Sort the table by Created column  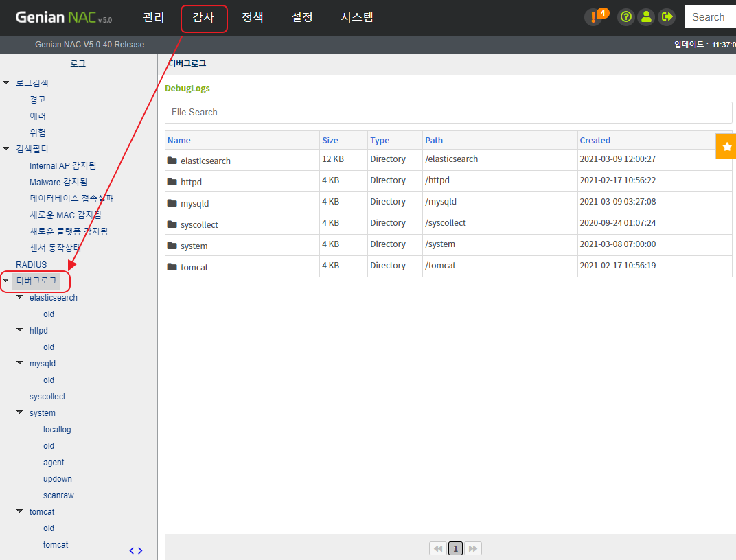tap(595, 140)
